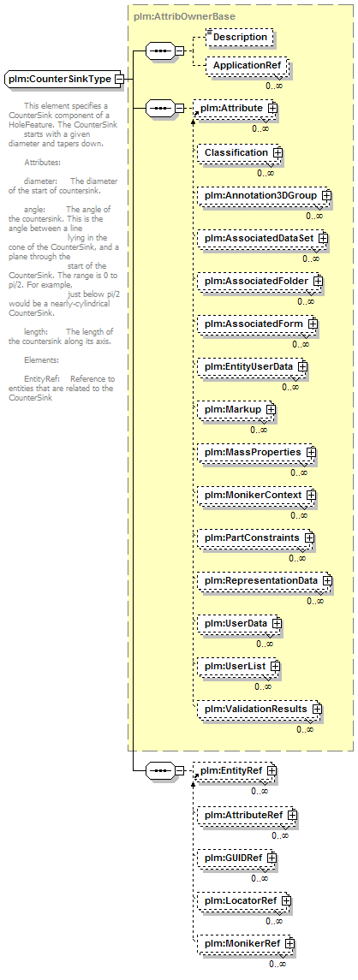Click sequence icon next to plm:Attribute
Screen dimensions: 358x980
162,108
